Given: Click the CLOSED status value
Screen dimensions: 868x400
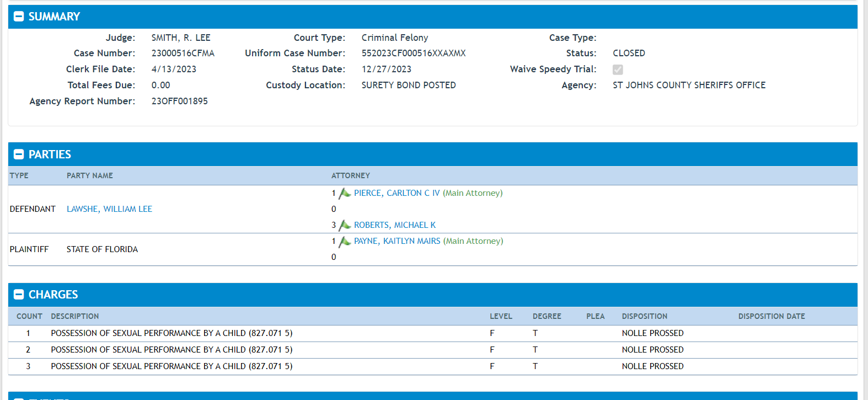Looking at the screenshot, I should pos(629,54).
